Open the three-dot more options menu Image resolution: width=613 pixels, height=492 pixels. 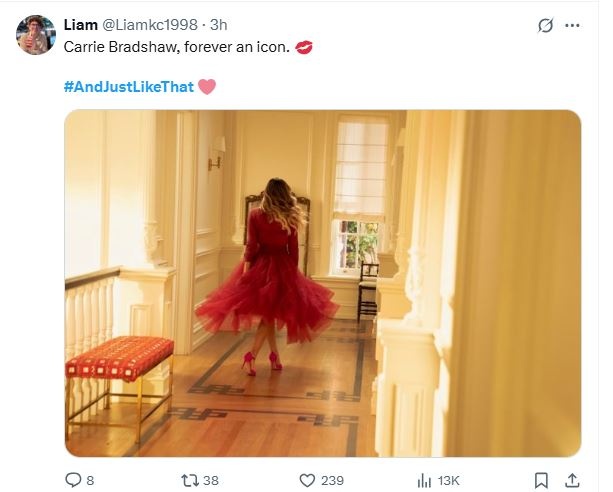tap(572, 26)
